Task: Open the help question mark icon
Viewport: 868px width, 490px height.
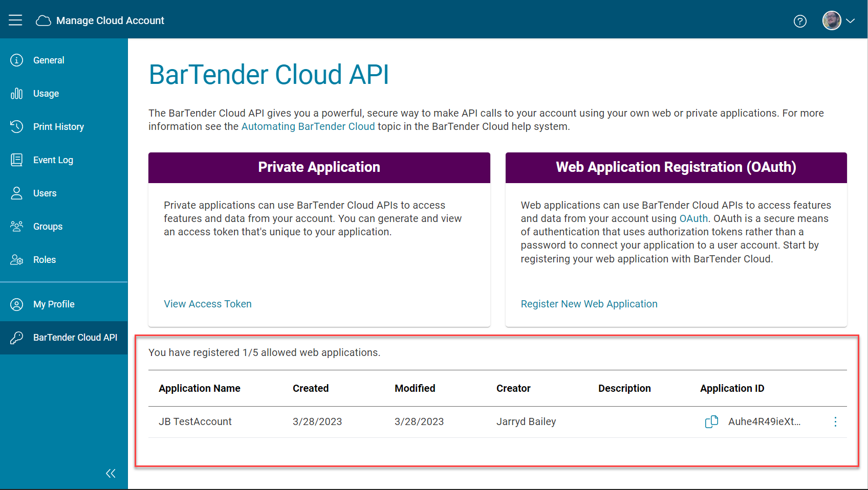Action: (800, 21)
